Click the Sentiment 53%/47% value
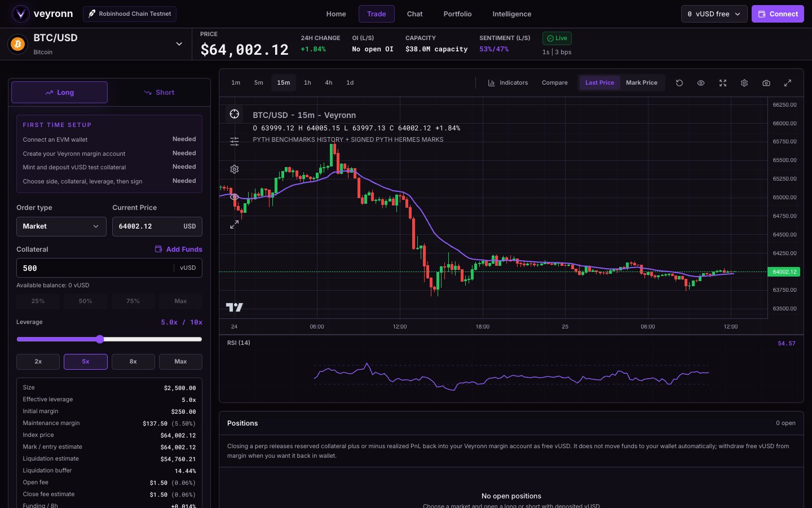Screen dimensions: 812x508 tap(494, 50)
